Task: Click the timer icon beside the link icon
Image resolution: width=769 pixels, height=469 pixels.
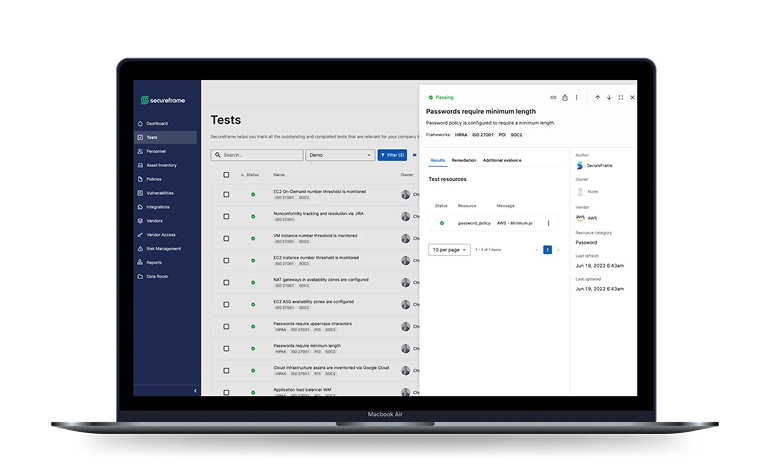Action: point(565,97)
